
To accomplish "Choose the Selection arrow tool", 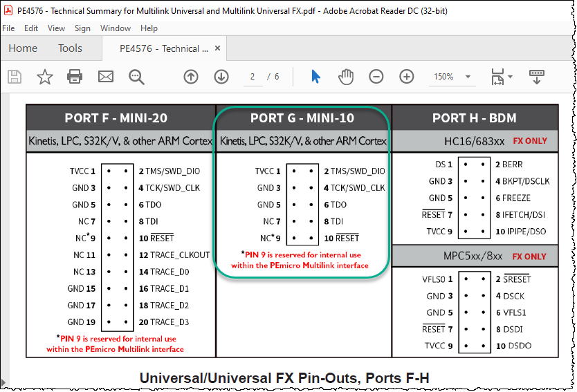I will click(315, 77).
